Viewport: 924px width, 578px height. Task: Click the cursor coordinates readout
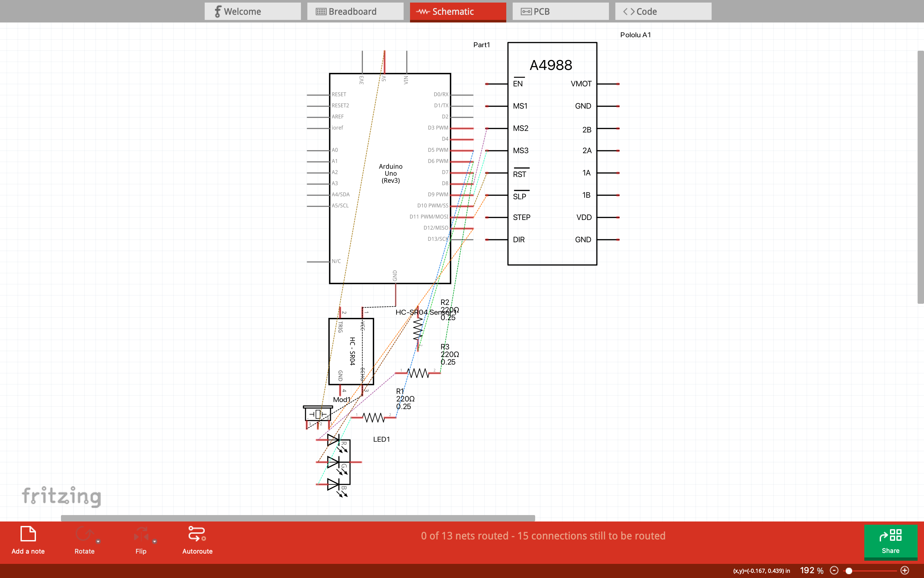[x=761, y=571]
